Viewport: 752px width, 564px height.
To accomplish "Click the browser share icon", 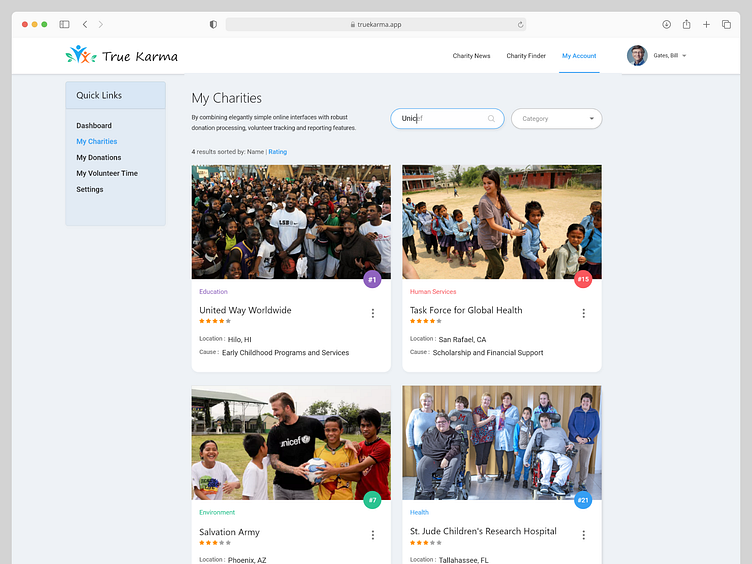I will click(687, 24).
